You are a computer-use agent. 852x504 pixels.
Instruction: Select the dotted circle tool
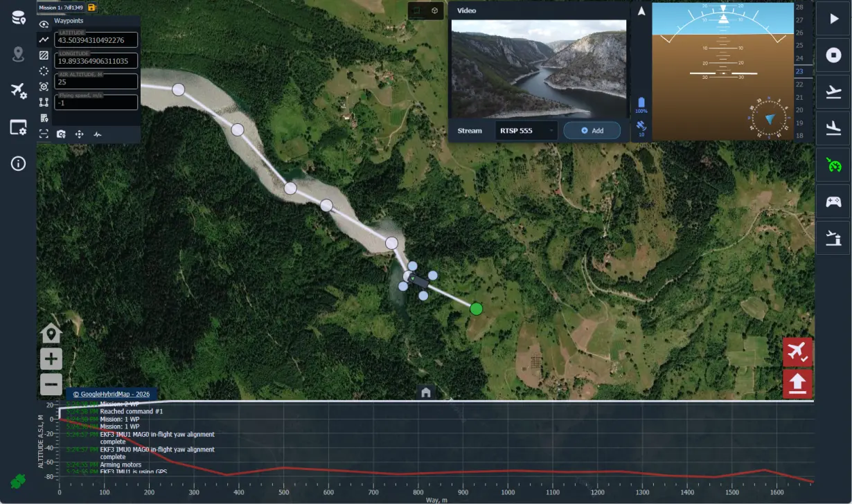[44, 71]
